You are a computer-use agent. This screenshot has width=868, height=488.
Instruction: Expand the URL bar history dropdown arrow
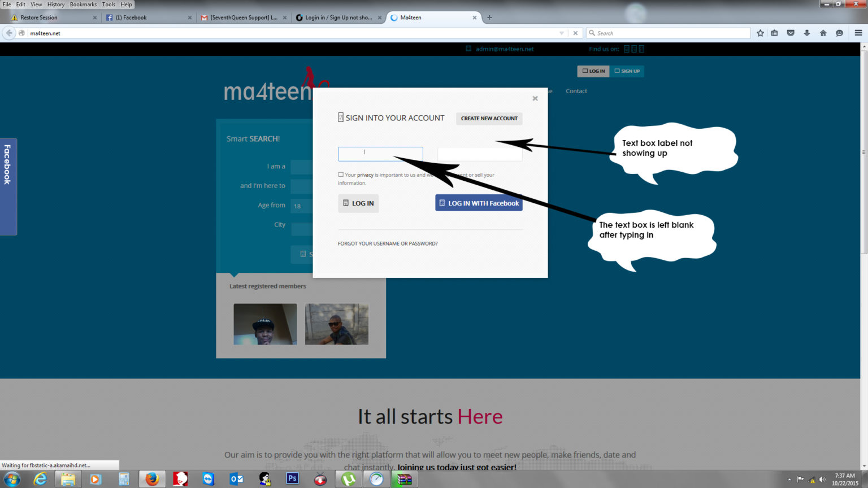pyautogui.click(x=561, y=33)
